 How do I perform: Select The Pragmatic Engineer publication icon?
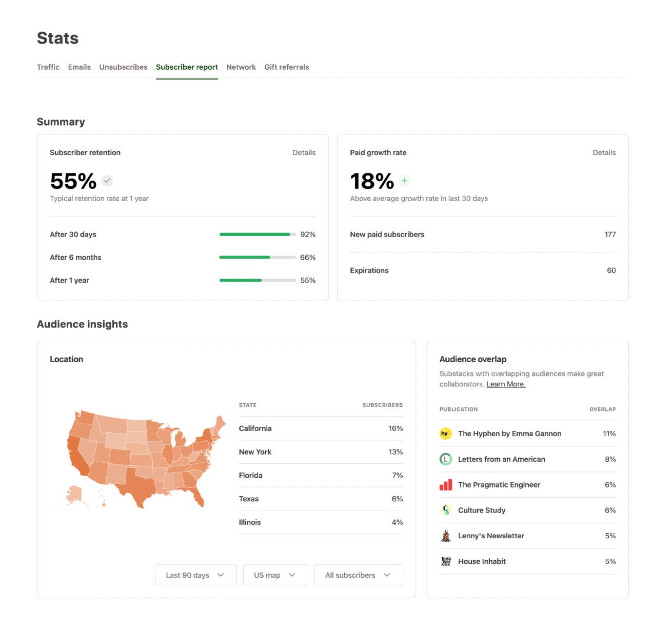445,484
